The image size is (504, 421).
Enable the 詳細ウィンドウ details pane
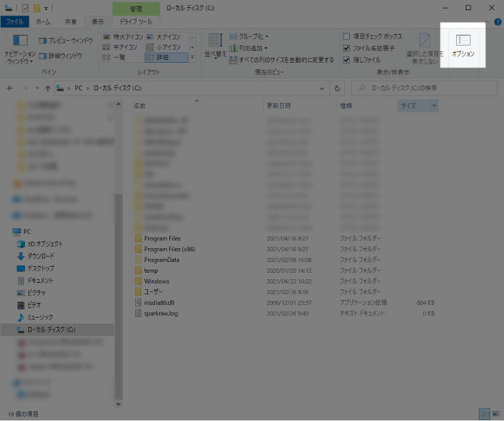point(60,56)
